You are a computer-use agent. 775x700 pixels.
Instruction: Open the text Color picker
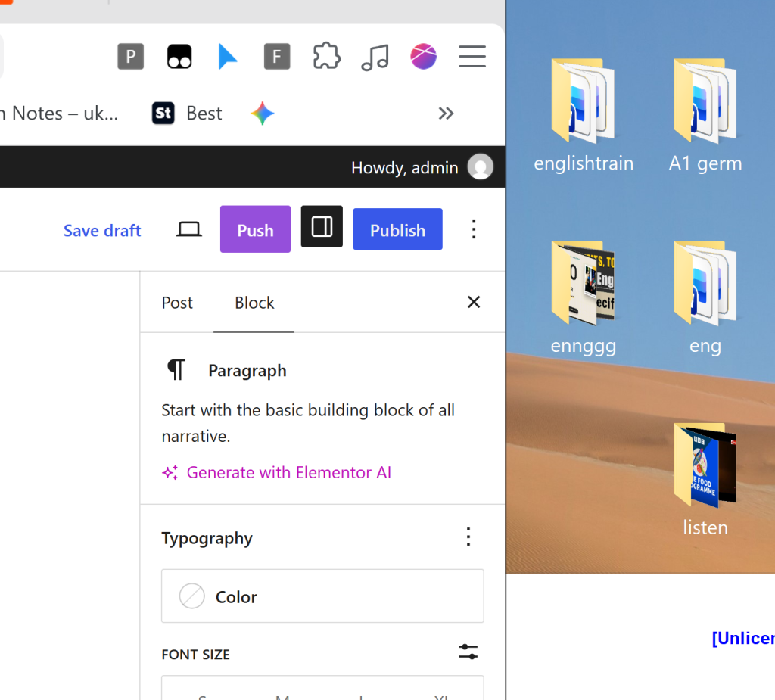point(322,596)
